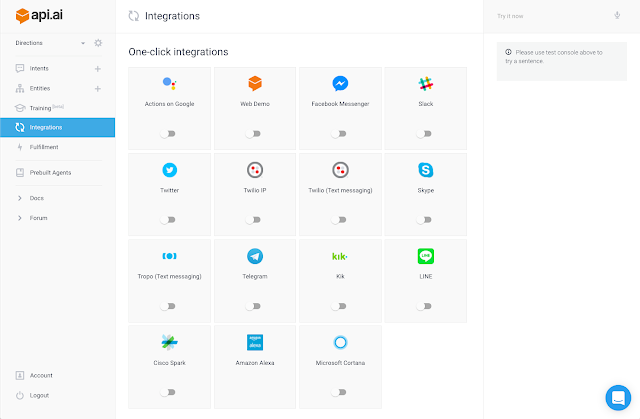Turn on the Twitter integration toggle
The height and width of the screenshot is (419, 640).
(168, 219)
